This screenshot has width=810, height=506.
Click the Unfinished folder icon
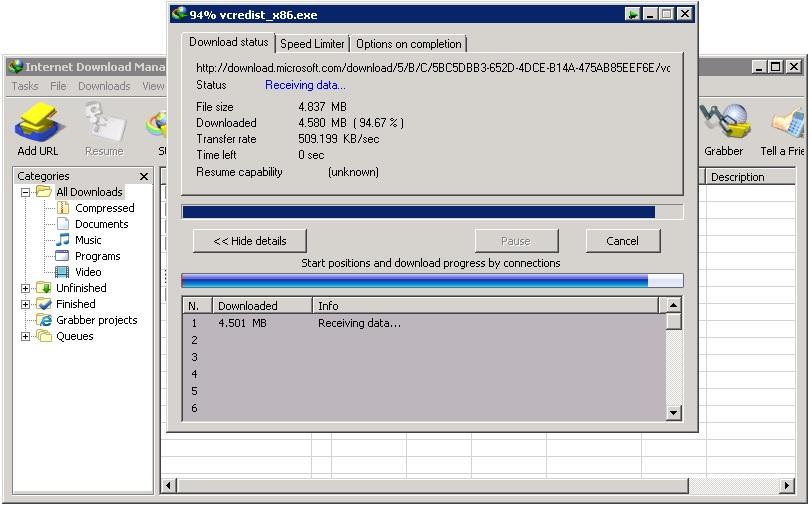[43, 288]
